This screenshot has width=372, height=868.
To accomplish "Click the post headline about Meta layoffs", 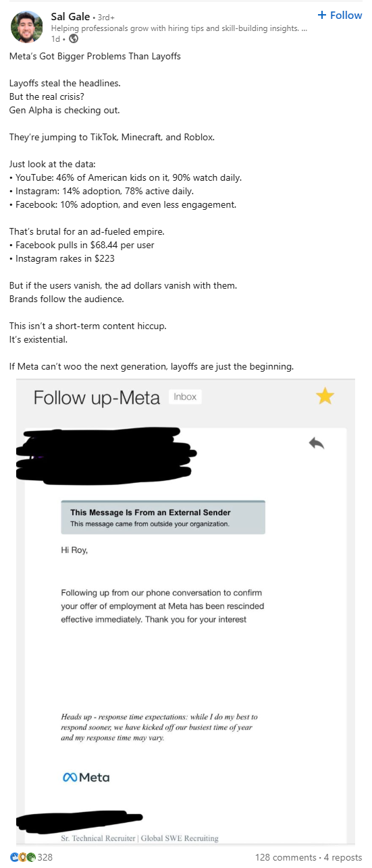I will 95,57.
